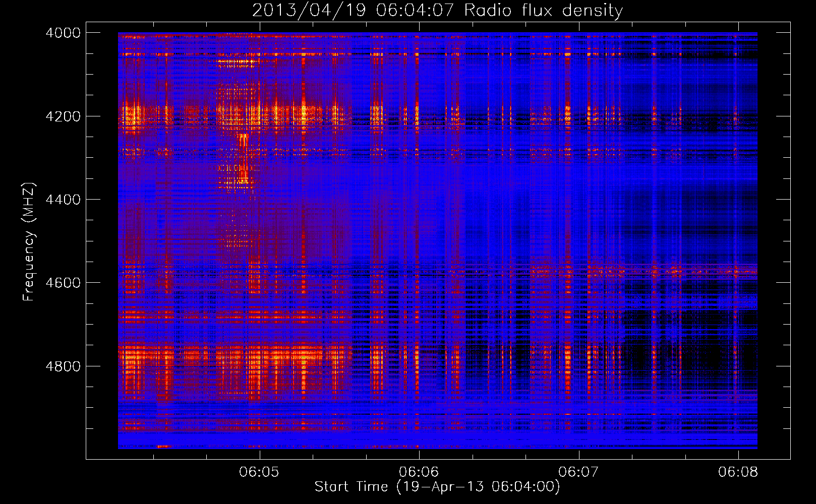The height and width of the screenshot is (504, 816).
Task: Select the 4000 frequency tick label
Action: click(63, 33)
